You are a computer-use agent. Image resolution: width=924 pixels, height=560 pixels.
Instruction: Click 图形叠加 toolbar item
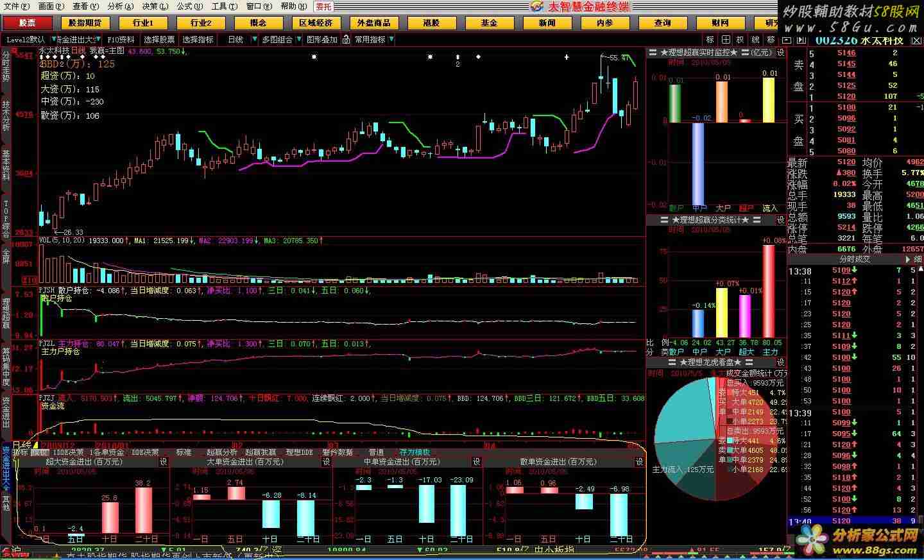(x=322, y=39)
